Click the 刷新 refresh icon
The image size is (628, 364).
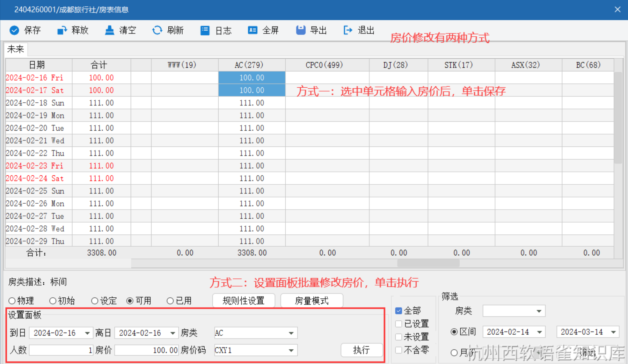click(x=157, y=30)
